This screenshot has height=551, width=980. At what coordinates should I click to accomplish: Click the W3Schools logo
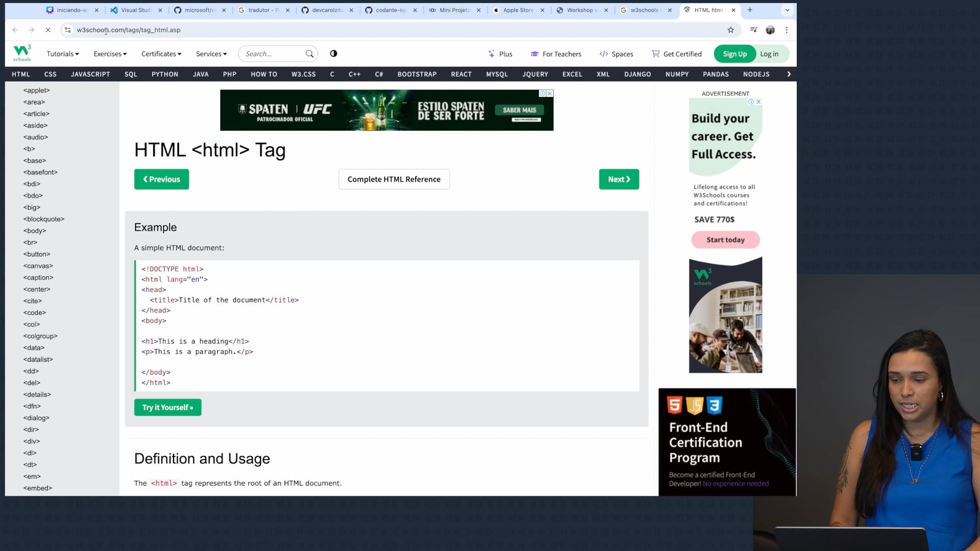pos(22,53)
